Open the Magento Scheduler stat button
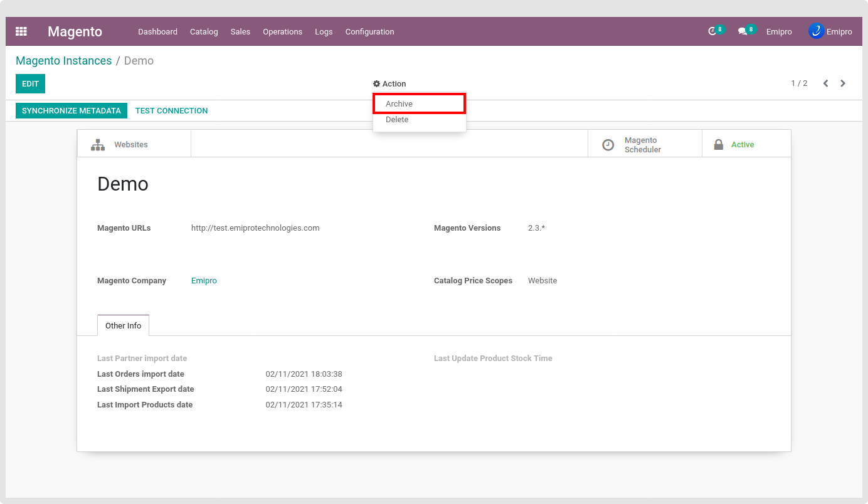Image resolution: width=868 pixels, height=504 pixels. tap(645, 144)
